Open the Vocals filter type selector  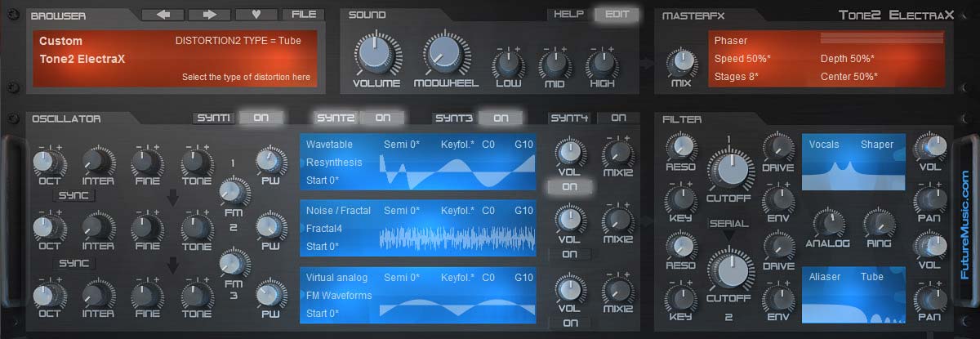[824, 145]
